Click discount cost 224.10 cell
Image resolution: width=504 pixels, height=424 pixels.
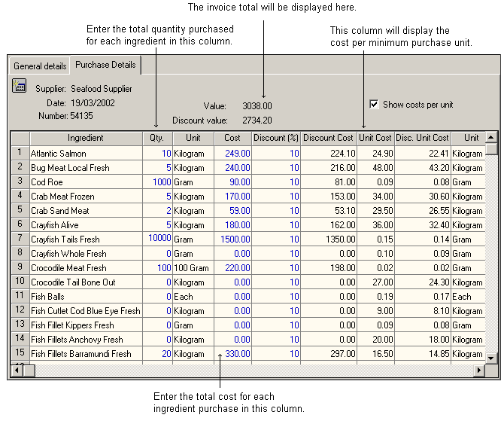(x=329, y=154)
